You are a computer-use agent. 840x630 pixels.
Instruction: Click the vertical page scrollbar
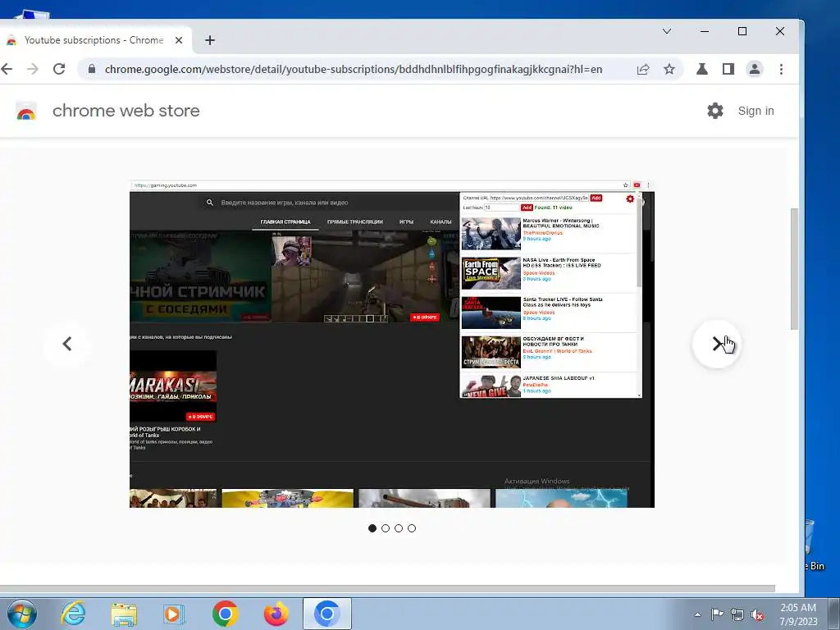(794, 268)
